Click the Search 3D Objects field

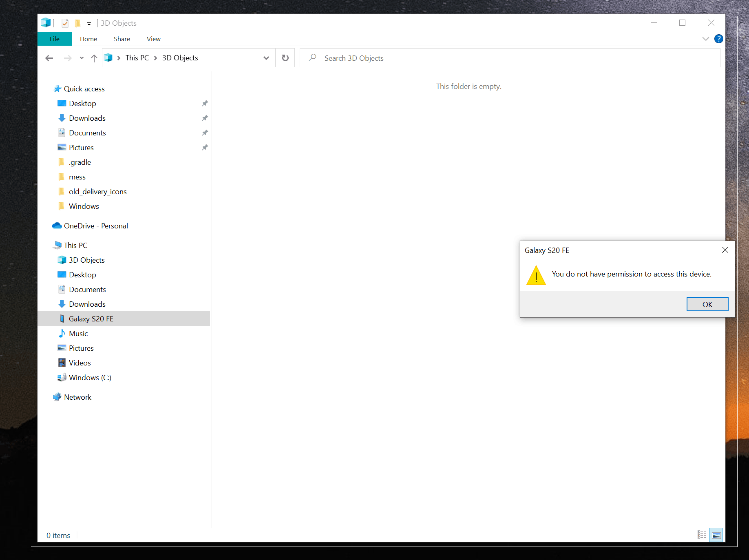(x=510, y=58)
